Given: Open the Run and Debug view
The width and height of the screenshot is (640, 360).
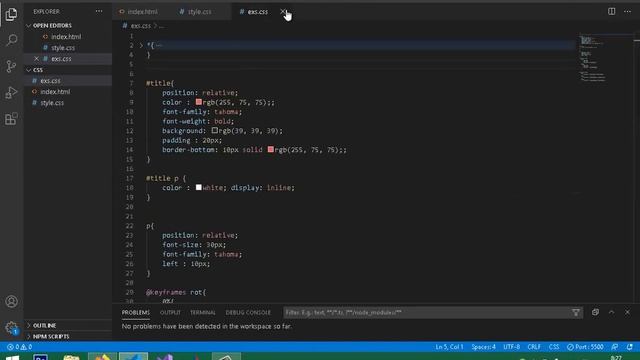Looking at the screenshot, I should click(x=11, y=93).
